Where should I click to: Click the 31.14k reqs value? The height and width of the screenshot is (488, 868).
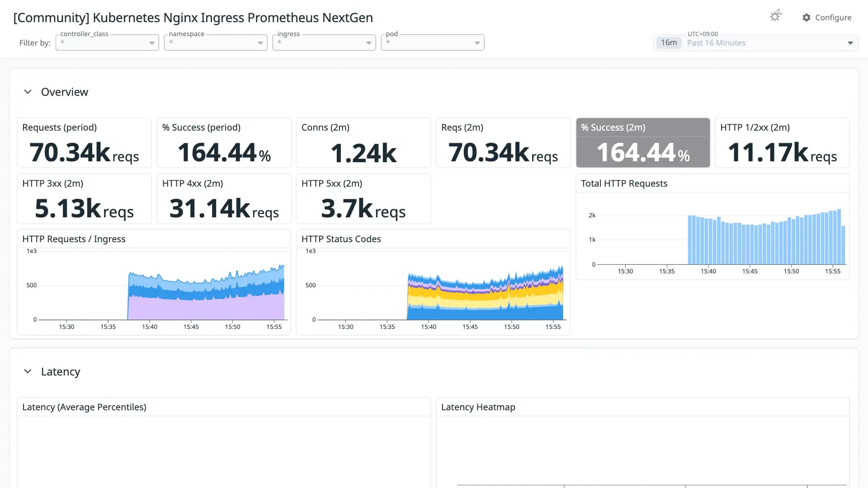pyautogui.click(x=224, y=209)
